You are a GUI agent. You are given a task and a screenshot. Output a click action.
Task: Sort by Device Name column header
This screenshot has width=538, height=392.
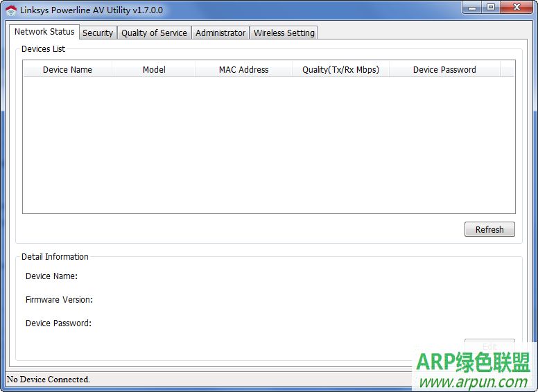[x=67, y=69]
